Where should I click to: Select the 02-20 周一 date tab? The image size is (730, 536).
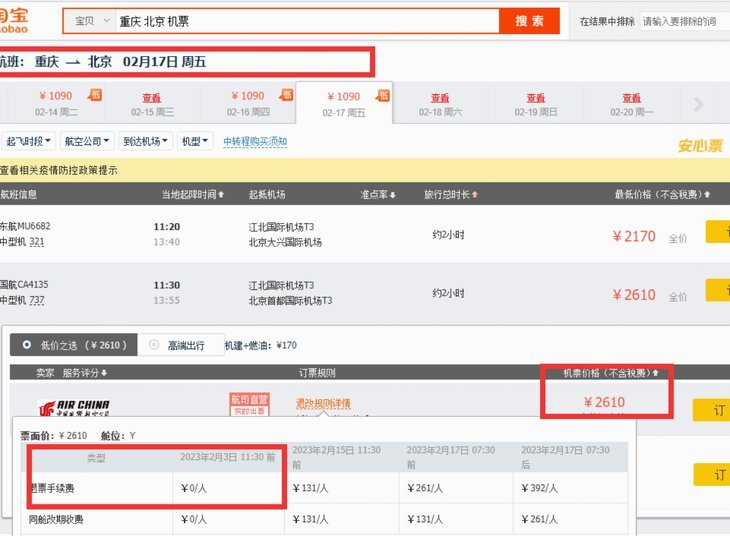tap(632, 104)
